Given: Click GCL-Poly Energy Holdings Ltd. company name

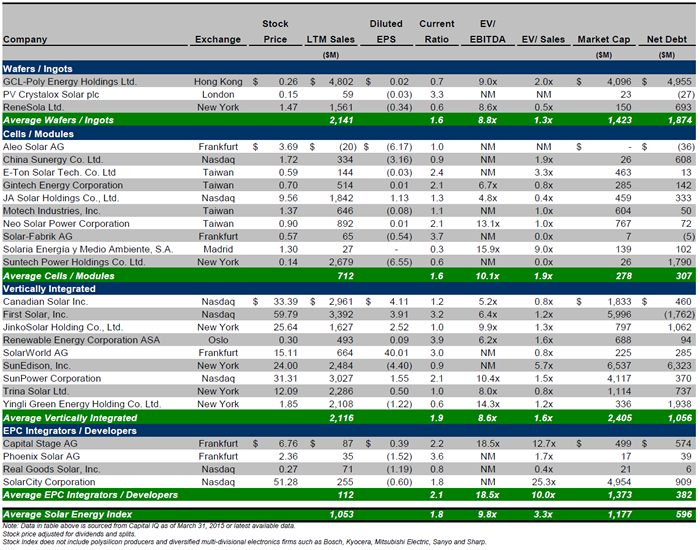Looking at the screenshot, I should pos(70,82).
